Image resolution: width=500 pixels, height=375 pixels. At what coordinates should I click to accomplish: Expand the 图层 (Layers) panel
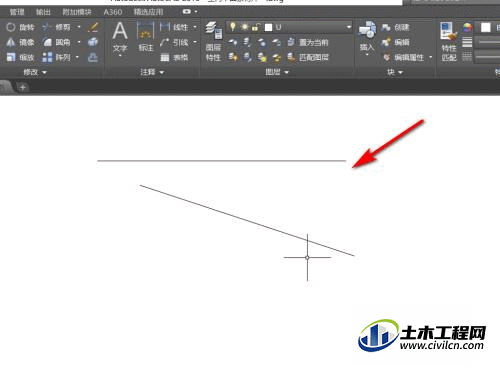point(277,72)
